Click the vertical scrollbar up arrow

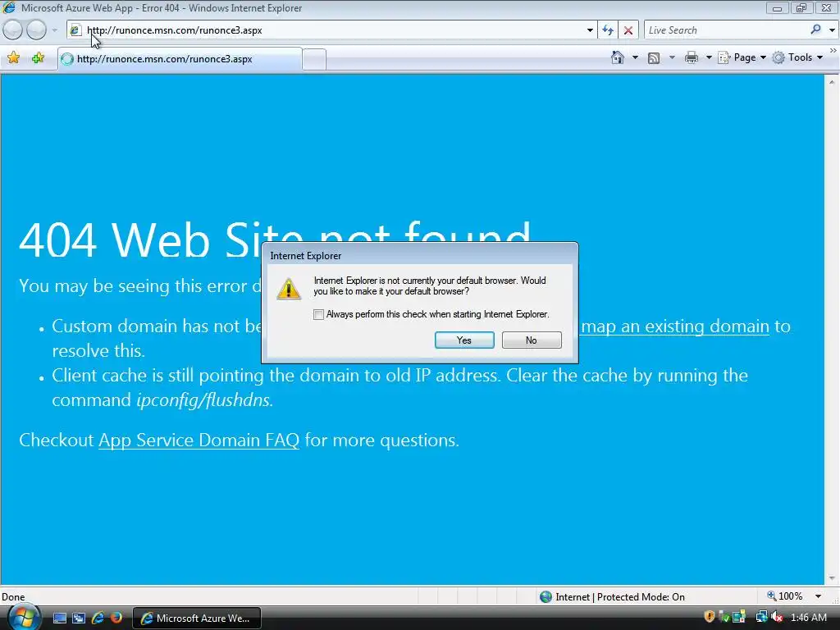tap(832, 82)
